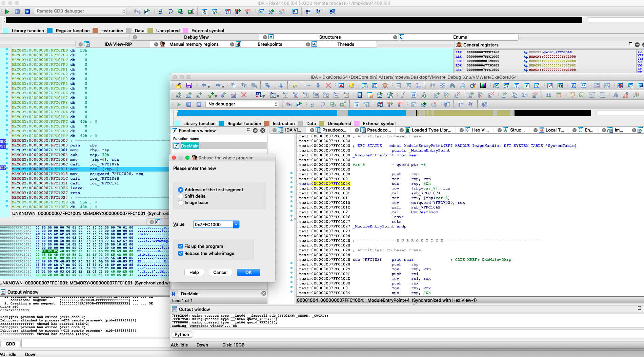Click the Value text field showing 0x7FFC1000
644x357 pixels.
pyautogui.click(x=214, y=224)
